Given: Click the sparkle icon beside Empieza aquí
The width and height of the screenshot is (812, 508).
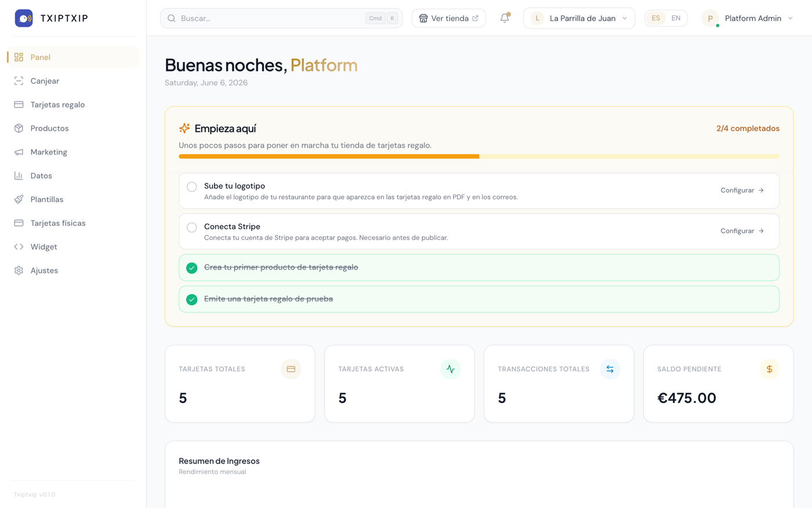Looking at the screenshot, I should tap(184, 128).
